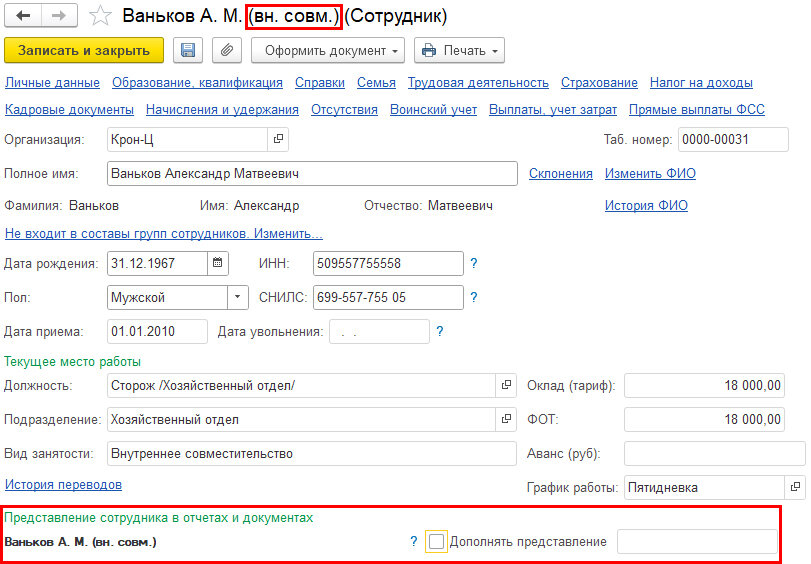
Task: Expand the Оформить документ dropdown
Action: (328, 50)
